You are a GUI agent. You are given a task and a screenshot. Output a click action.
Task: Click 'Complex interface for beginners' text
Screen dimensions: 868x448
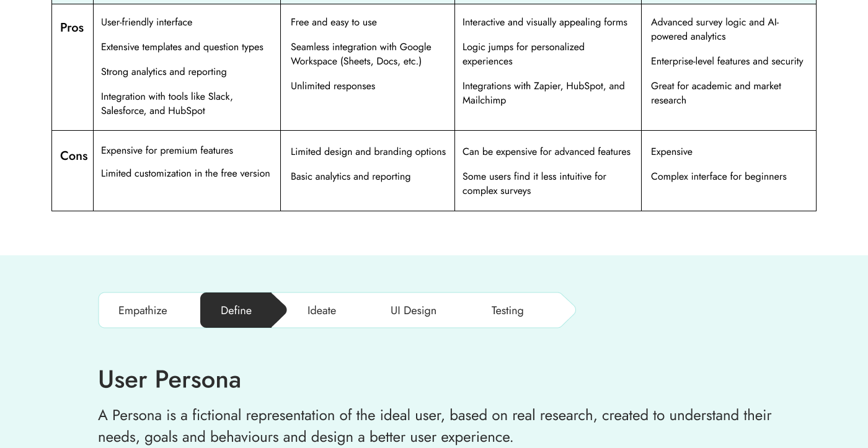(719, 177)
